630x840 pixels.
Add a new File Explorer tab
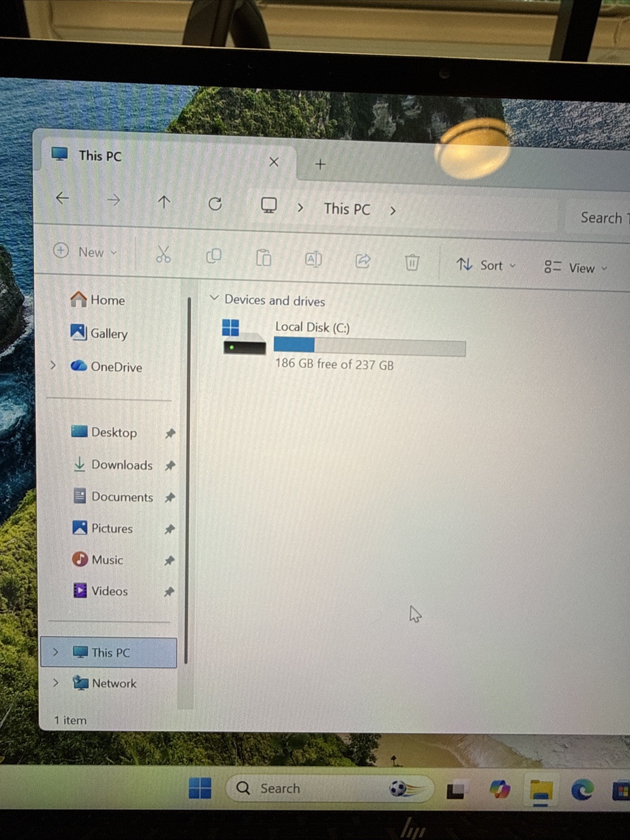pos(320,164)
